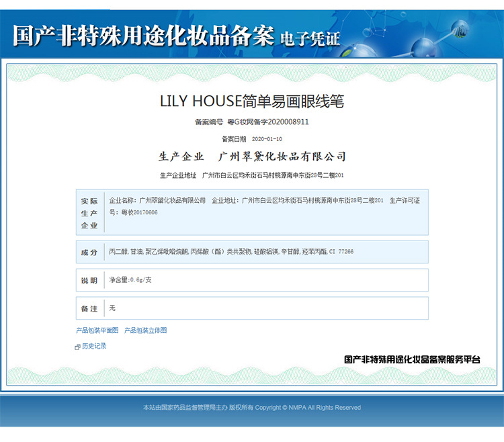Click the 备案编号 粤G妆网备字2020008911 text
Image resolution: width=504 pixels, height=442 pixels.
pyautogui.click(x=252, y=122)
